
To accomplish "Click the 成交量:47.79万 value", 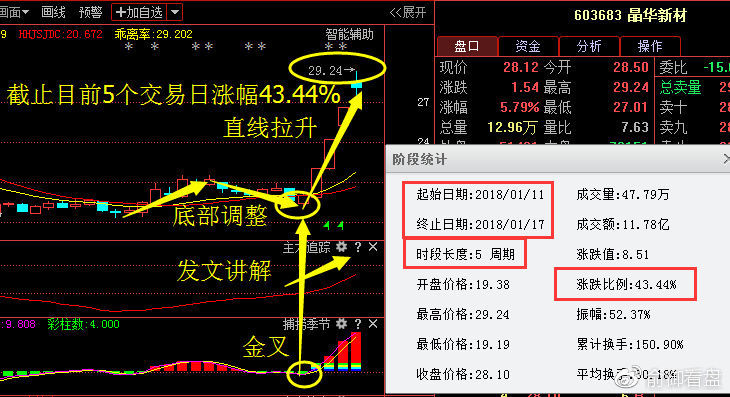I will (x=622, y=195).
